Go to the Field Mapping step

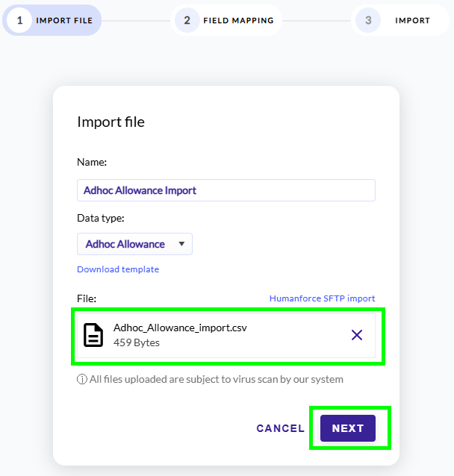pos(238,20)
